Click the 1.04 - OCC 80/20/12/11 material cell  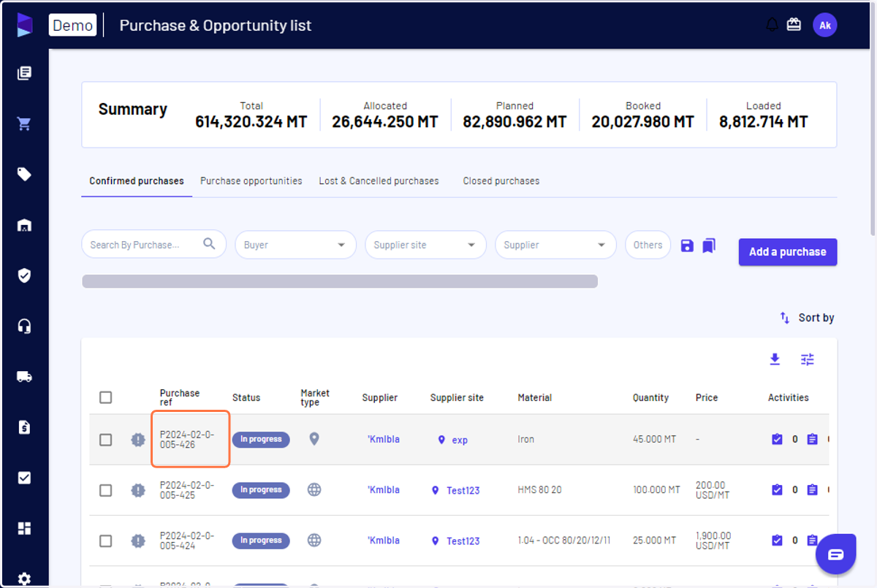click(564, 541)
